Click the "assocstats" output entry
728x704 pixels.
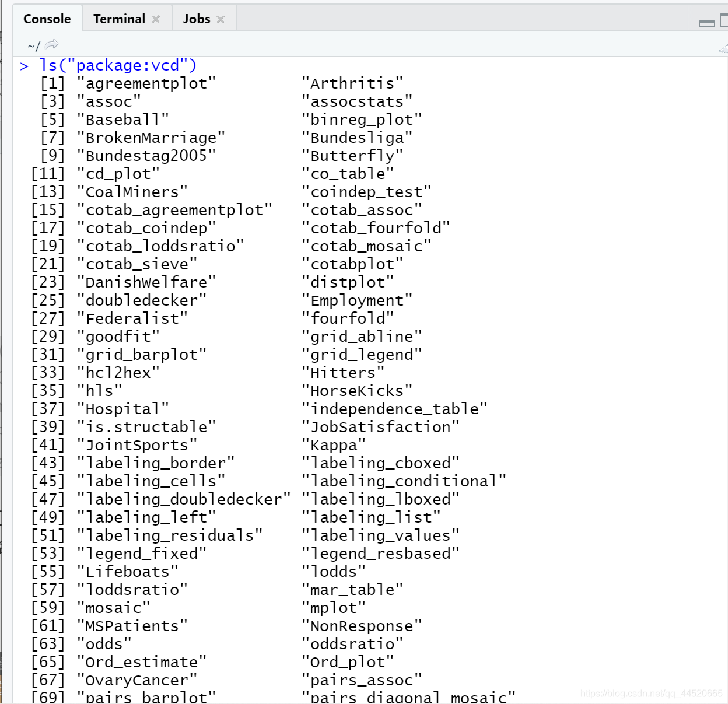357,101
